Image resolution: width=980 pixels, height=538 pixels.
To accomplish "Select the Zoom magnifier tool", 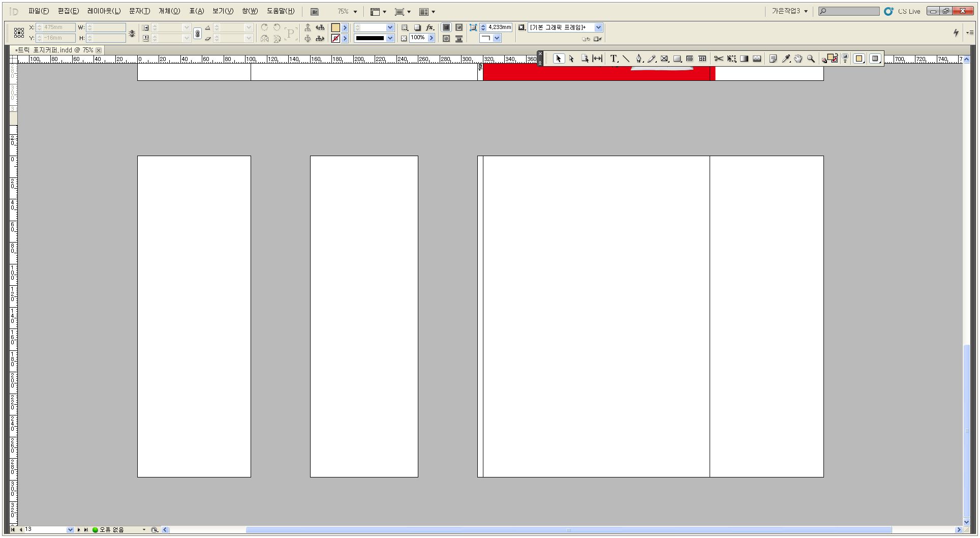I will click(x=811, y=59).
